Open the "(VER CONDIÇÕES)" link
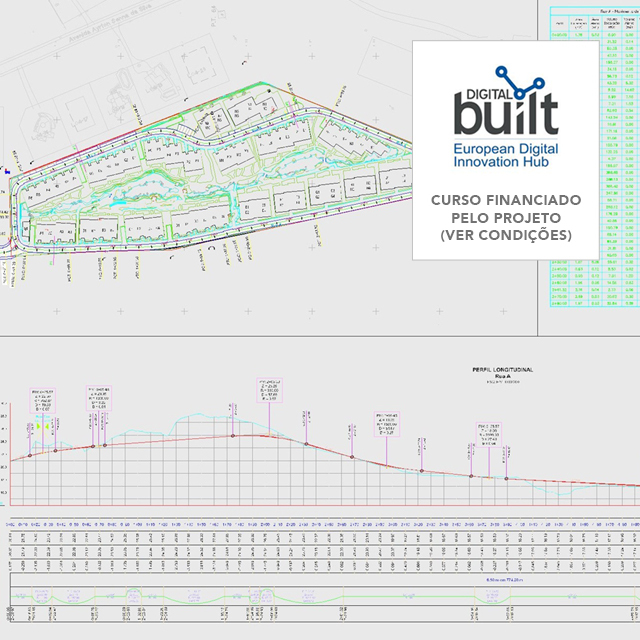This screenshot has width=640, height=640. (x=502, y=236)
